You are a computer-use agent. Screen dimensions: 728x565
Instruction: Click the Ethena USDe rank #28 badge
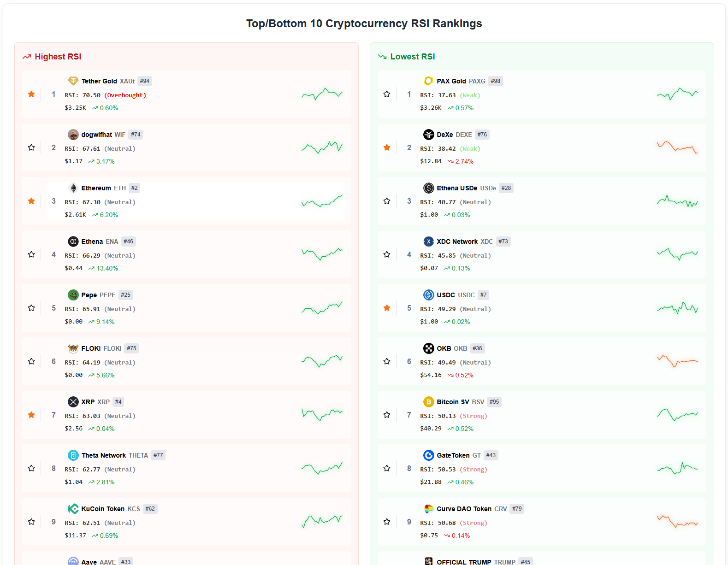[x=506, y=188]
